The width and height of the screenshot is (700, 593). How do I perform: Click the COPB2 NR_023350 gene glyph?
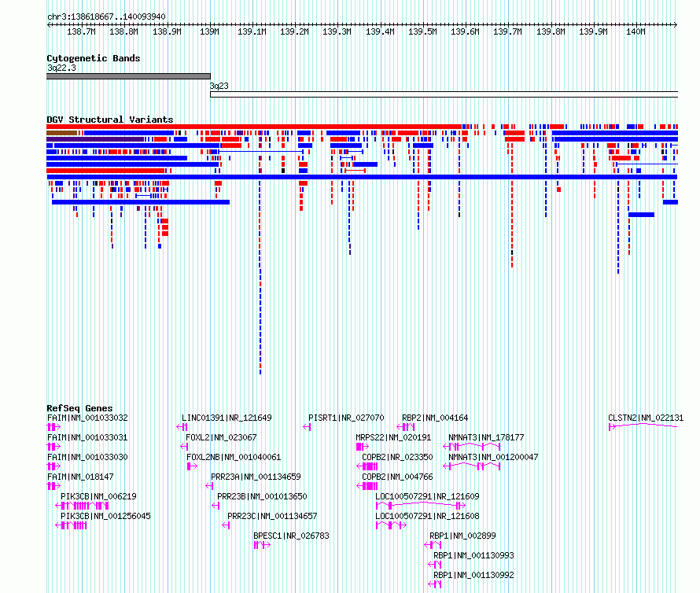[367, 466]
